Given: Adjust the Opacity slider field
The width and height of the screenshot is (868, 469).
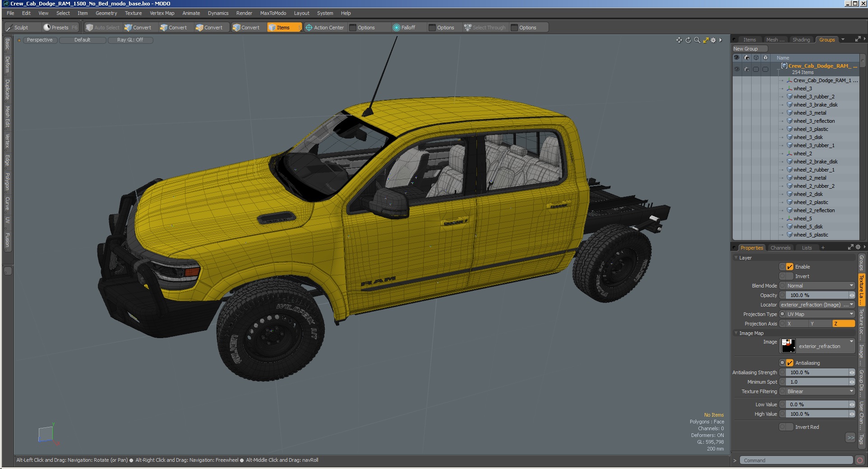Looking at the screenshot, I should click(820, 295).
